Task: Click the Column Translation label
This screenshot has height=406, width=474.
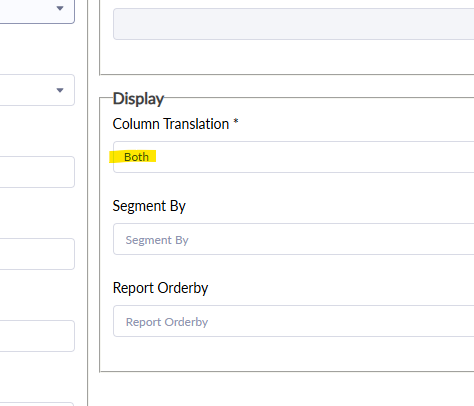Action: 171,124
